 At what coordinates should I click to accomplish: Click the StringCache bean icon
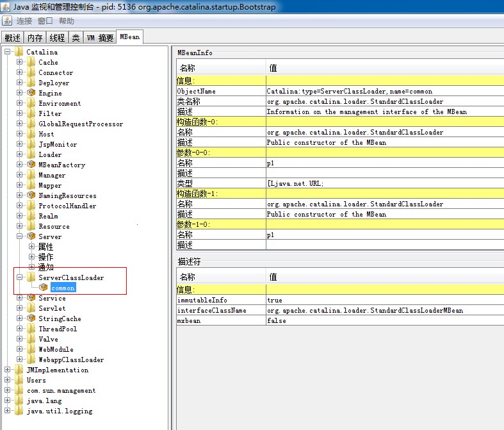31,318
